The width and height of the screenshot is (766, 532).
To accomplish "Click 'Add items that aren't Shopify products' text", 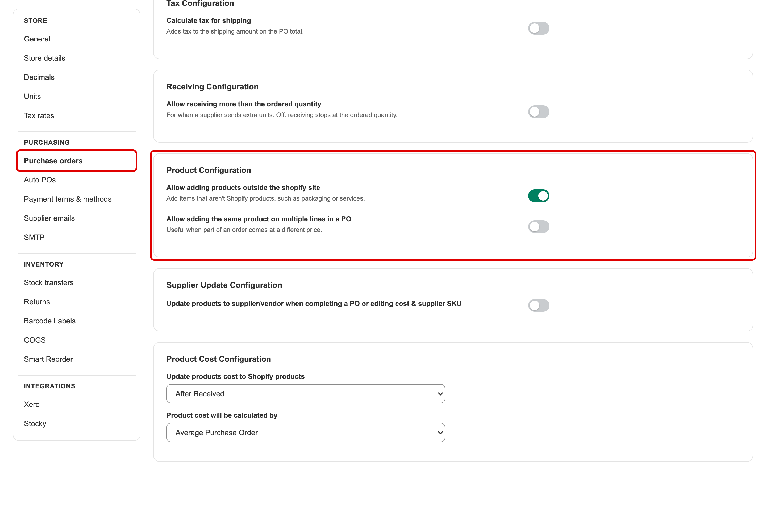I will (x=266, y=198).
